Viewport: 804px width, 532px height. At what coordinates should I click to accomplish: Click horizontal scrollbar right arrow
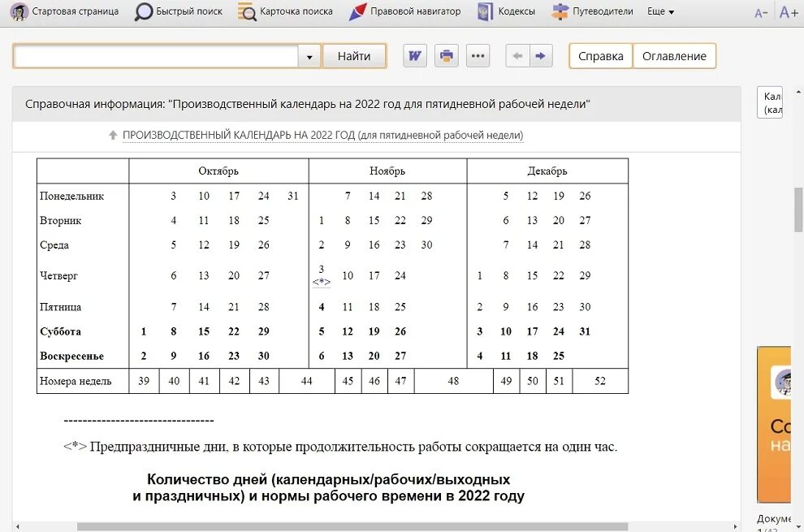735,527
